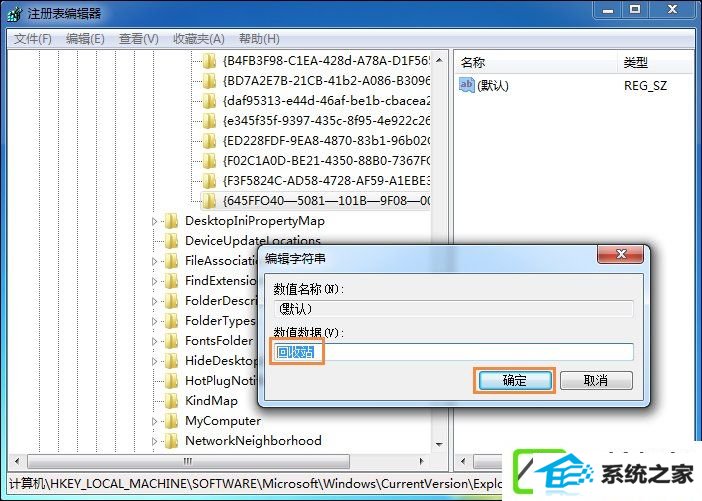Expand the MyComputer key
This screenshot has width=702, height=501.
pos(154,421)
